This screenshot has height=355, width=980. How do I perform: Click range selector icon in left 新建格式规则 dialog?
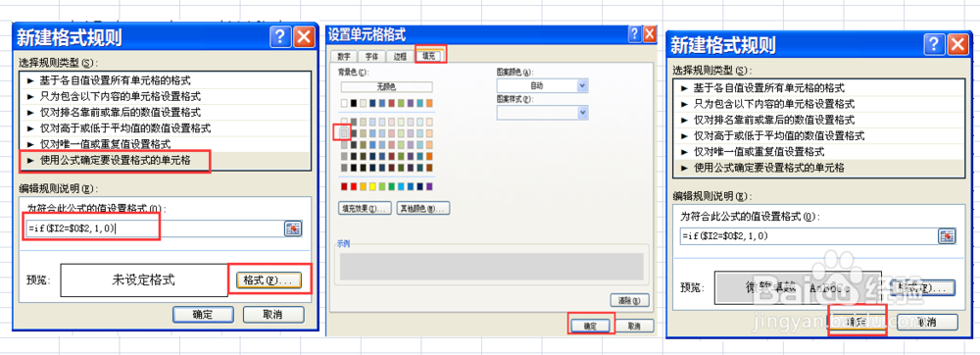click(x=292, y=228)
